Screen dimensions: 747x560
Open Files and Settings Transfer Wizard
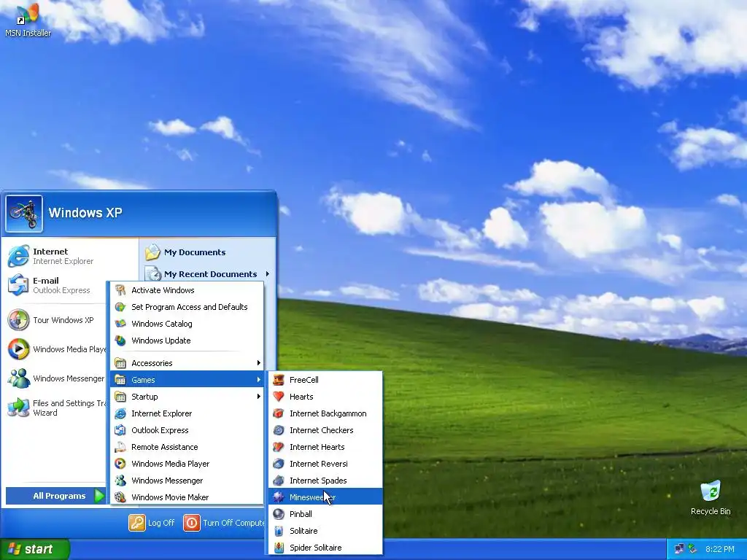55,408
